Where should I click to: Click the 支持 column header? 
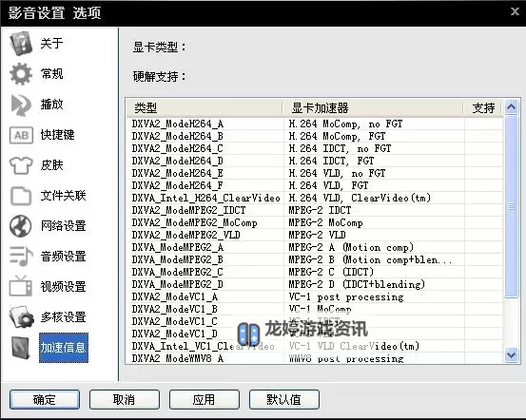click(483, 108)
